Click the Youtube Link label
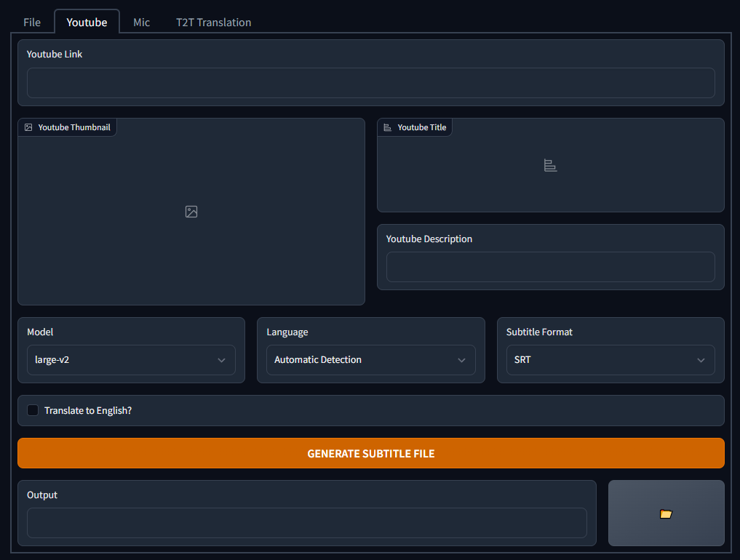This screenshot has height=560, width=740. coord(55,55)
